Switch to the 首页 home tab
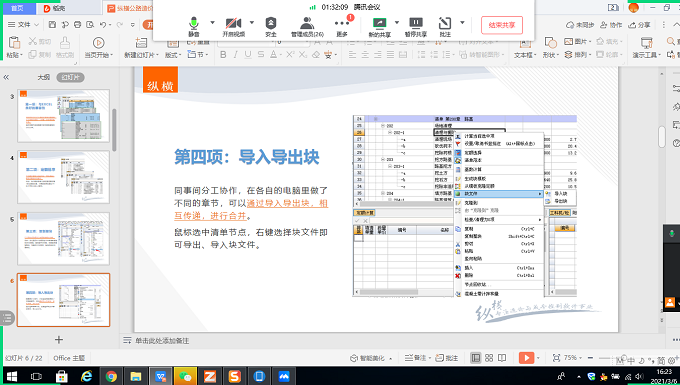Image resolution: width=680 pixels, height=385 pixels. point(17,8)
